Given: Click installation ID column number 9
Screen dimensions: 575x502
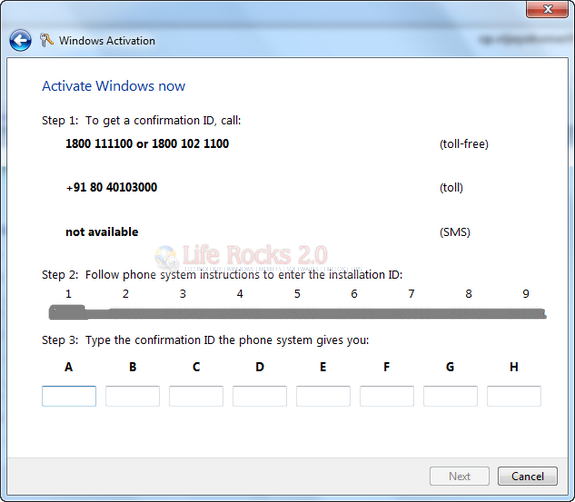Looking at the screenshot, I should coord(526,294).
